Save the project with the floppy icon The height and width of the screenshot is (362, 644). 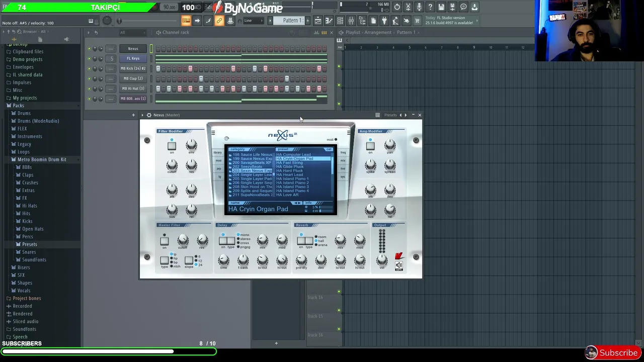point(441,7)
